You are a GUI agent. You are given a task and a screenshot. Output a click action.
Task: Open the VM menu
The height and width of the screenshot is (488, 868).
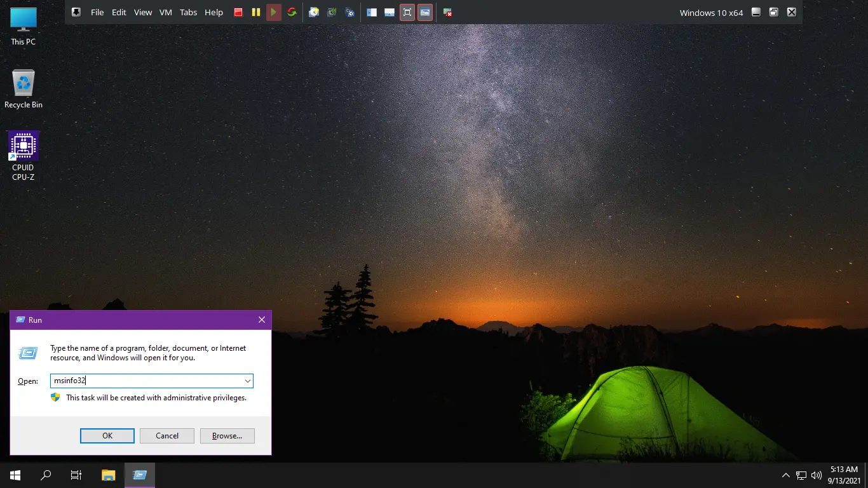tap(166, 12)
